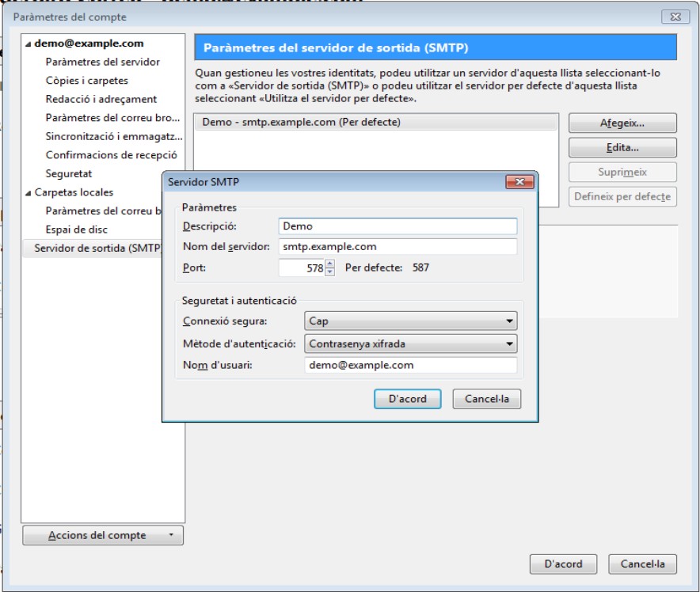The image size is (700, 592).
Task: Click the Descripció input field
Action: tap(398, 226)
